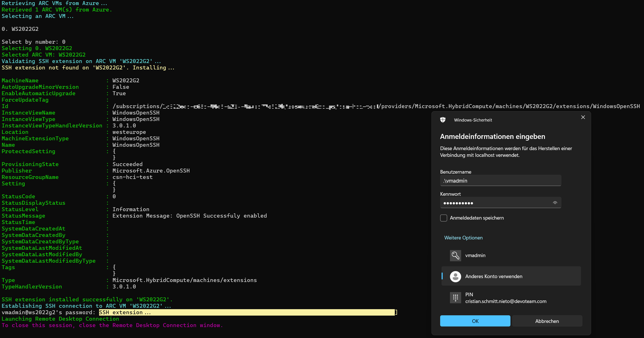
Task: Click the csn-hci-test resource group value
Action: pos(132,177)
